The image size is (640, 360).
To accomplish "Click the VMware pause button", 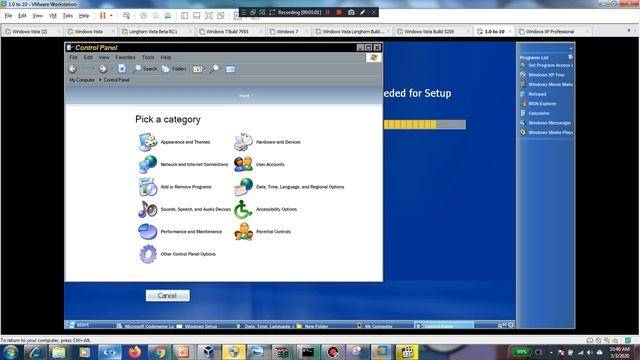I will click(102, 16).
